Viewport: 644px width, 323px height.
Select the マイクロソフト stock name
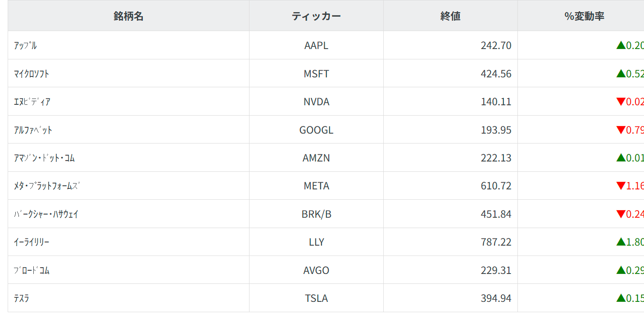[x=32, y=74]
